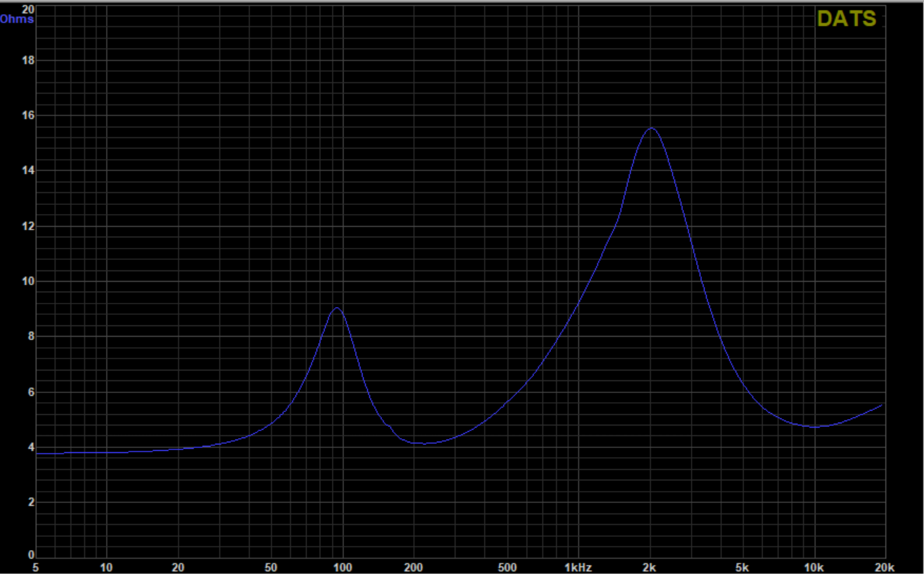Click the 18 ohms vertical axis label
Image resolution: width=924 pixels, height=574 pixels.
tap(28, 60)
